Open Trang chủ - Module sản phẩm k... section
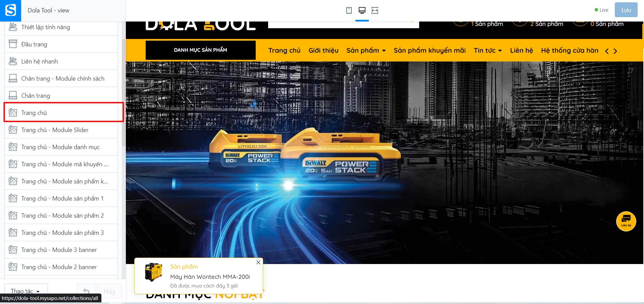The width and height of the screenshot is (644, 304). click(61, 181)
